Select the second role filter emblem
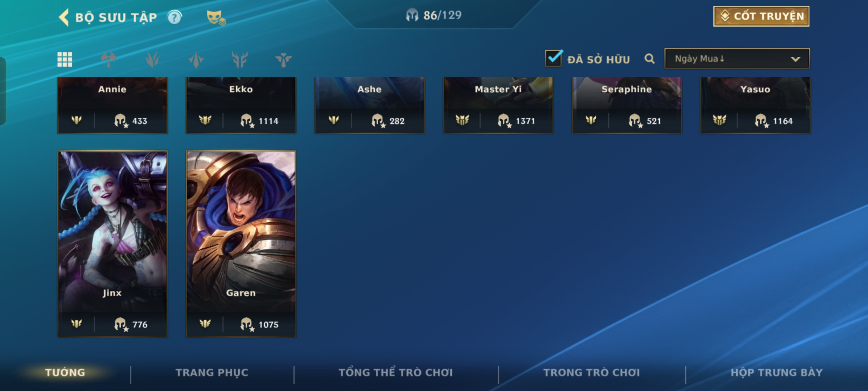 click(152, 59)
